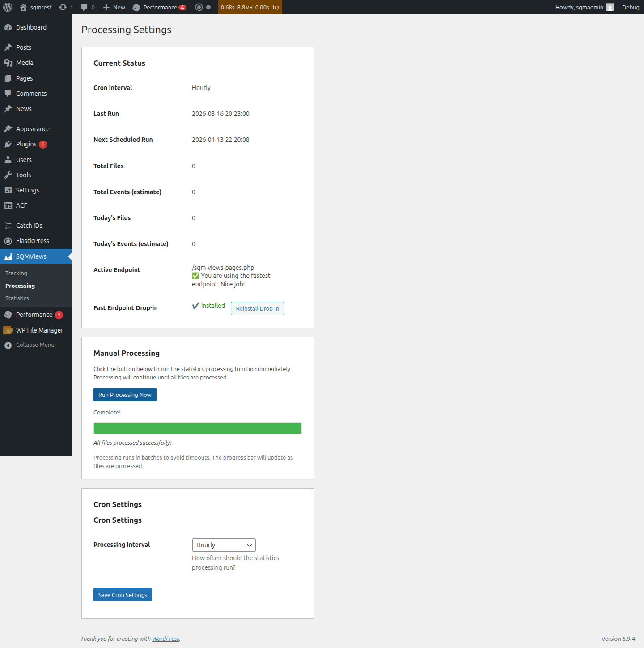Click the Tools wrench icon
This screenshot has width=644, height=648.
(x=8, y=175)
